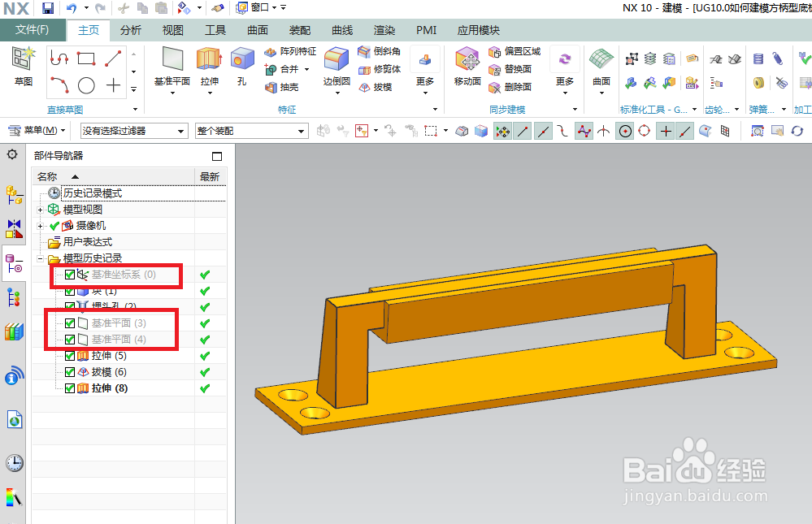Select the circle sketch tool
Screen dimensions: 812x524
pos(86,85)
